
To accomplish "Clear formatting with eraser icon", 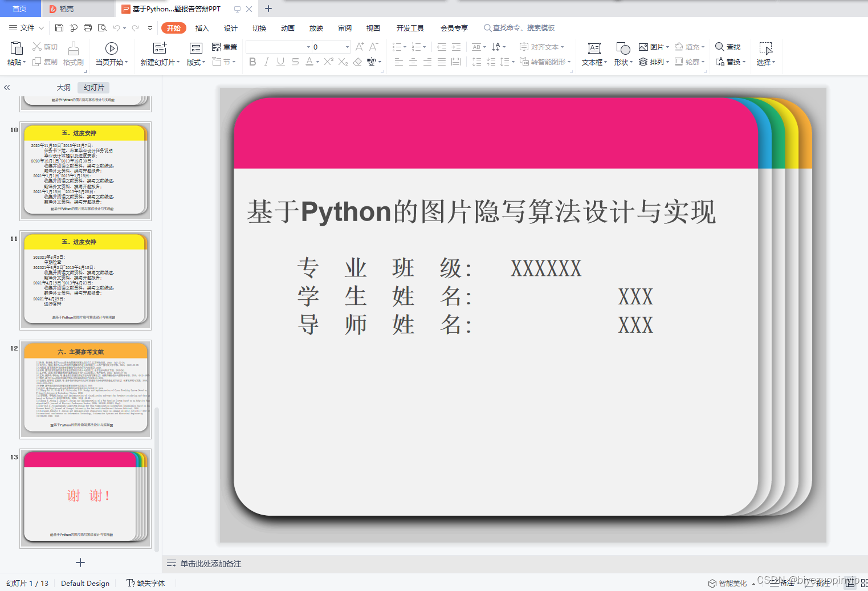I will 357,62.
